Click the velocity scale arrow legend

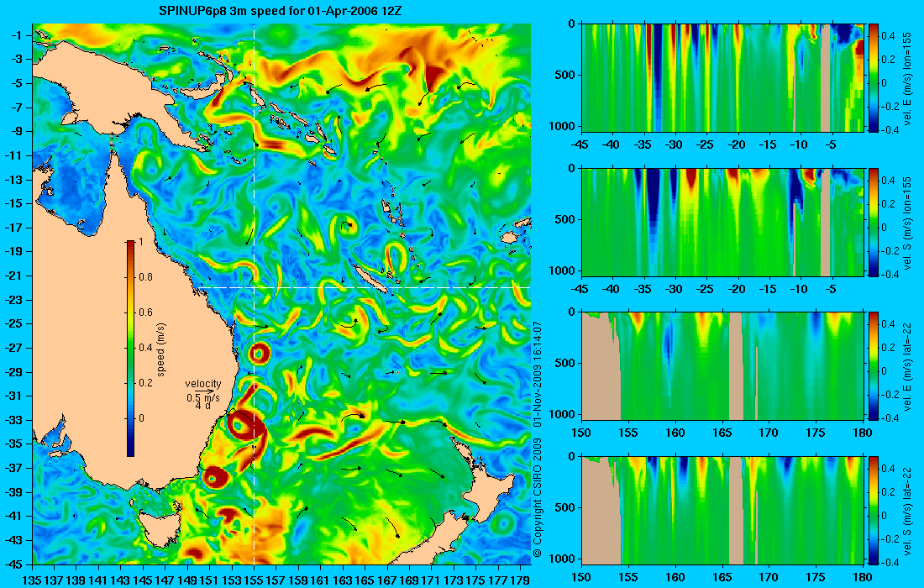click(204, 391)
